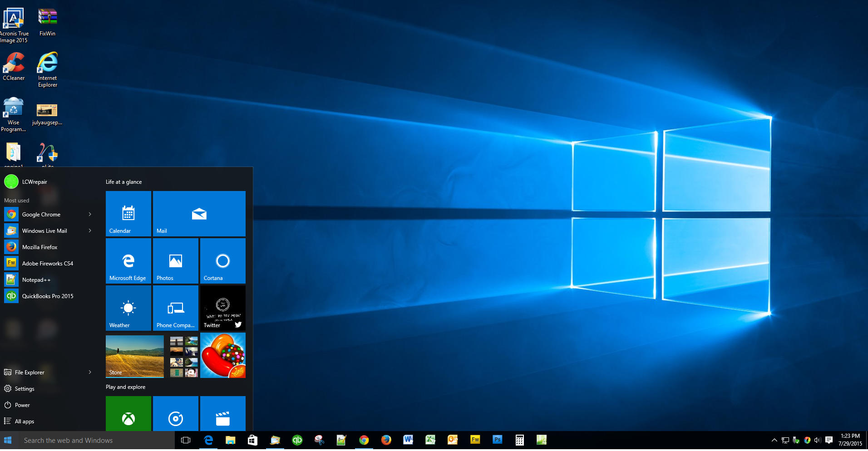
Task: Open the Store icon on the taskbar
Action: (253, 440)
